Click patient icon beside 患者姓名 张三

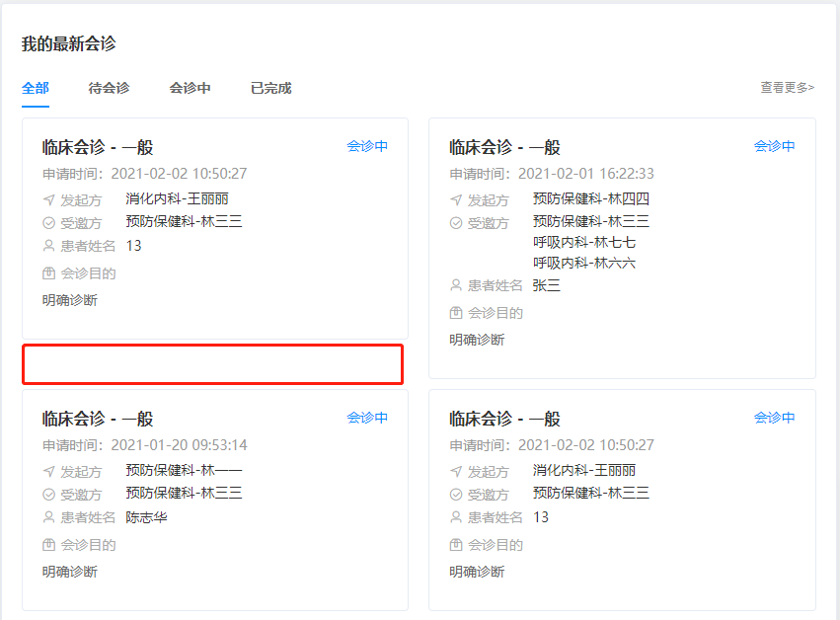pos(456,285)
